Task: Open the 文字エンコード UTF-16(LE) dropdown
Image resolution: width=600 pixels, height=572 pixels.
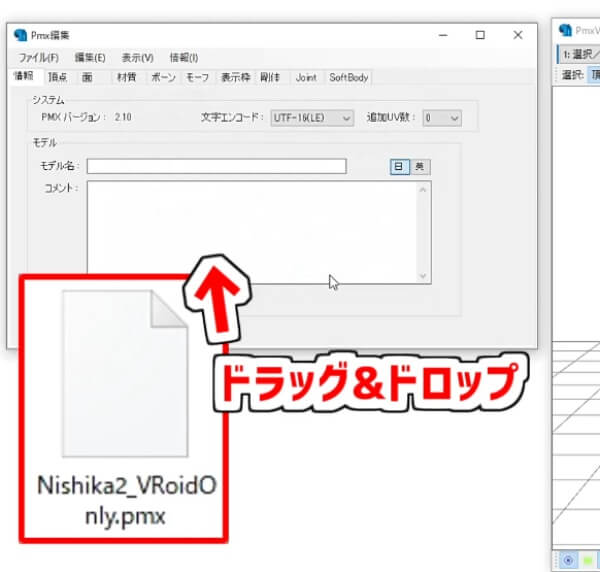Action: tap(312, 118)
